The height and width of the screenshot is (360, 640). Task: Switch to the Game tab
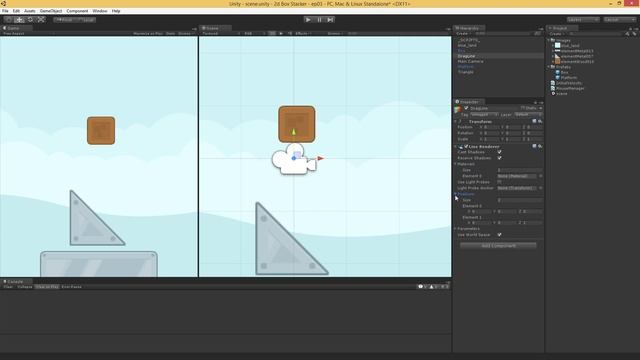tap(16, 28)
